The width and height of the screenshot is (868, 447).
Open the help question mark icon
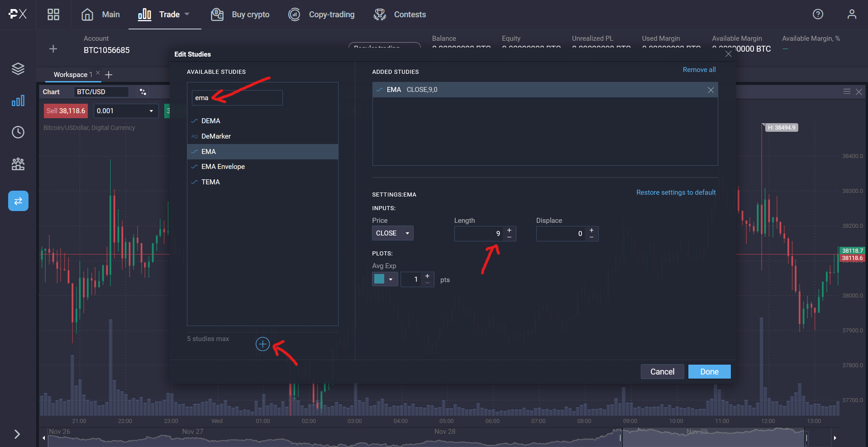pyautogui.click(x=818, y=14)
